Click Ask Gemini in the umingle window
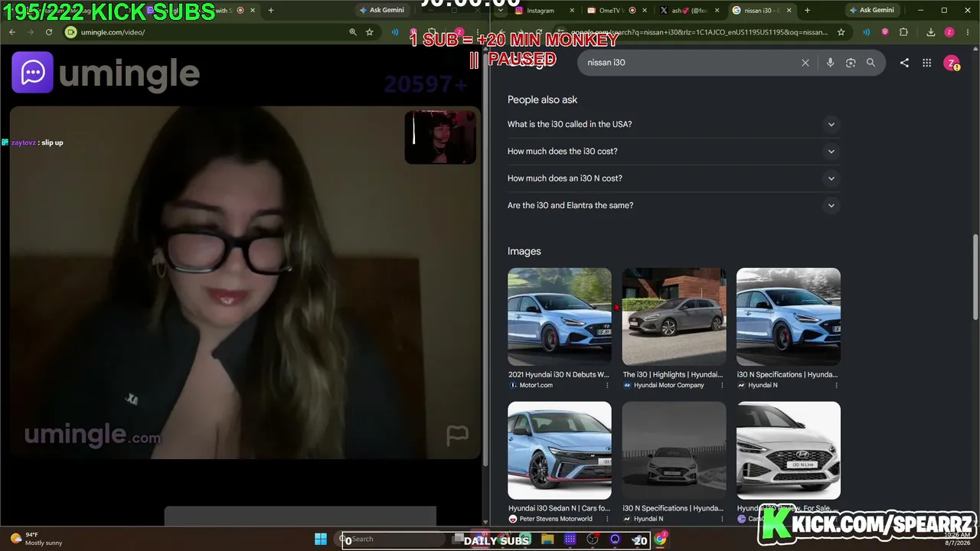The width and height of the screenshot is (980, 551). (382, 10)
